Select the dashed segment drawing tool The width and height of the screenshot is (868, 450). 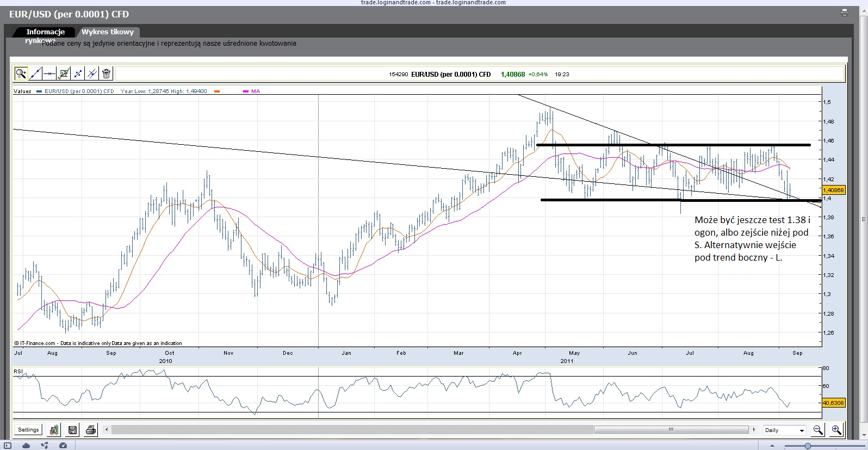(x=78, y=73)
